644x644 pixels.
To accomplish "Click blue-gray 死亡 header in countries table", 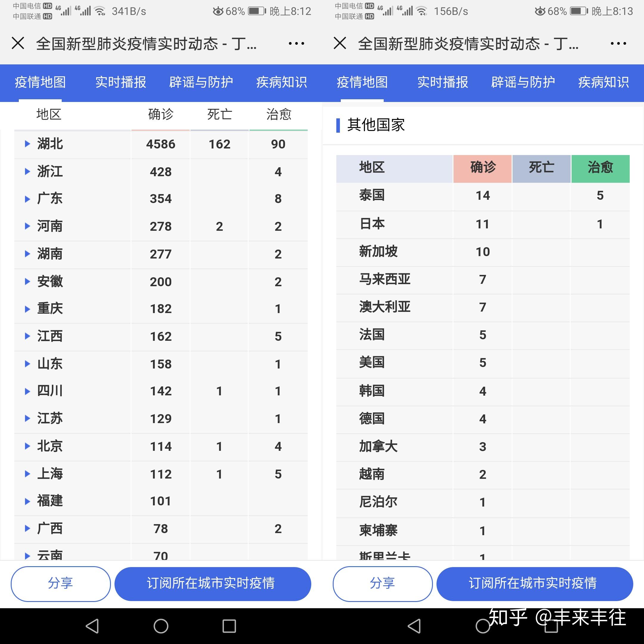I will pyautogui.click(x=541, y=169).
